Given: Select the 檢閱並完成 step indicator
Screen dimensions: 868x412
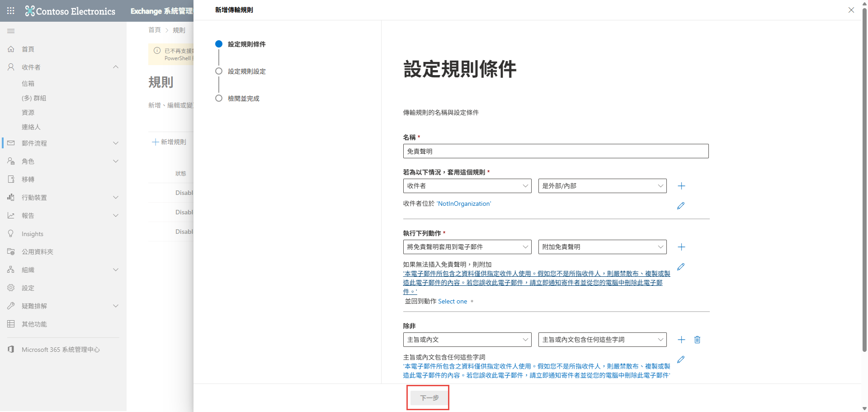Looking at the screenshot, I should (x=219, y=98).
